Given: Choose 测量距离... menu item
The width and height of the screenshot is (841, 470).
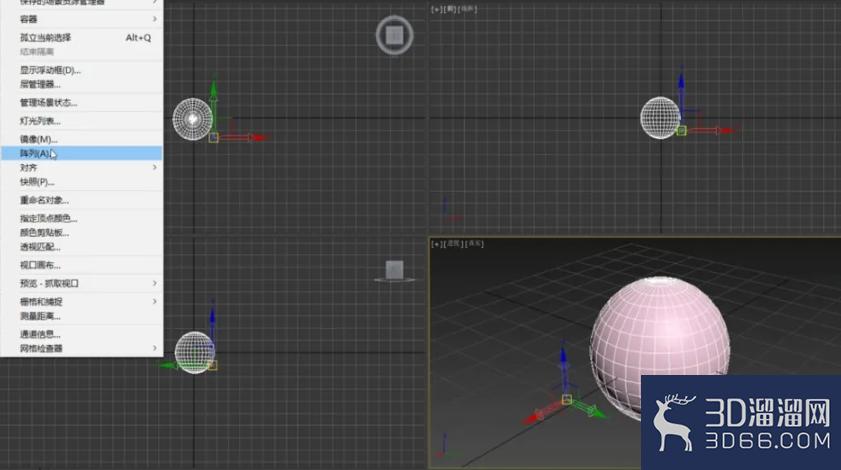Looking at the screenshot, I should tap(82, 316).
